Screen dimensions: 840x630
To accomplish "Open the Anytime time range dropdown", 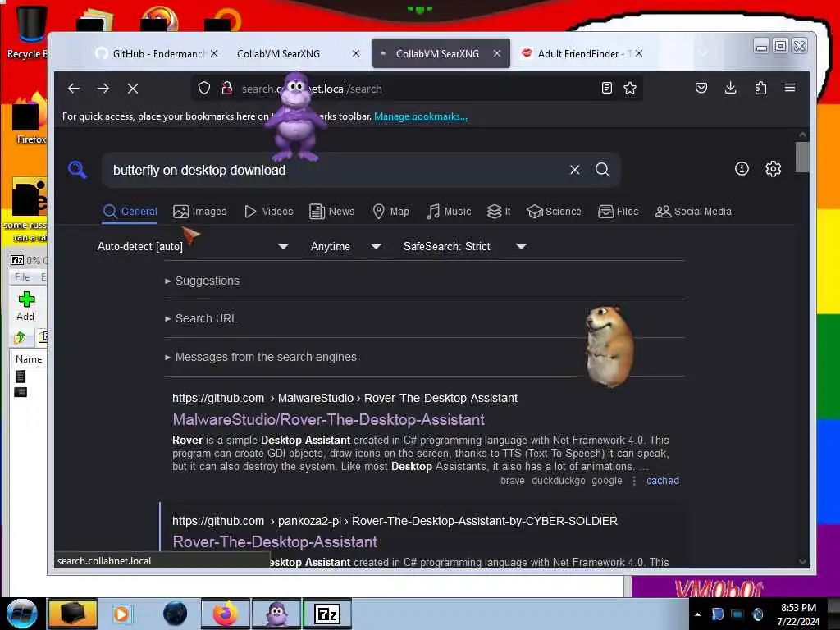I will point(346,246).
